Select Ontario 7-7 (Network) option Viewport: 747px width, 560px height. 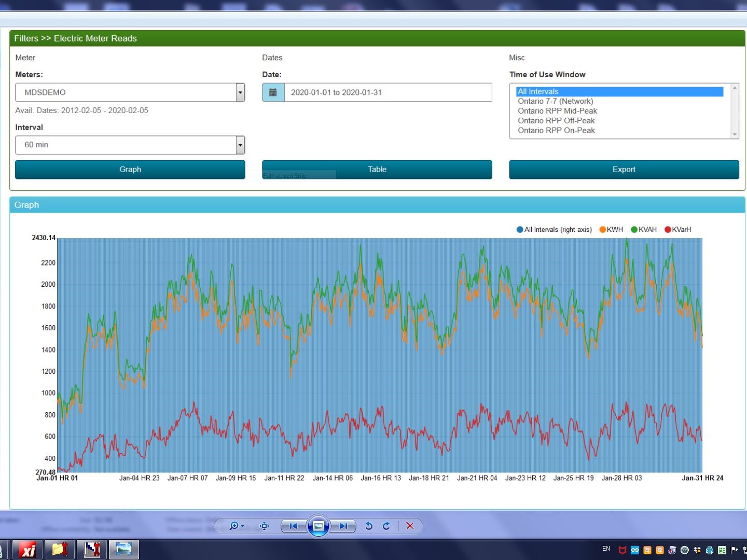pos(620,101)
